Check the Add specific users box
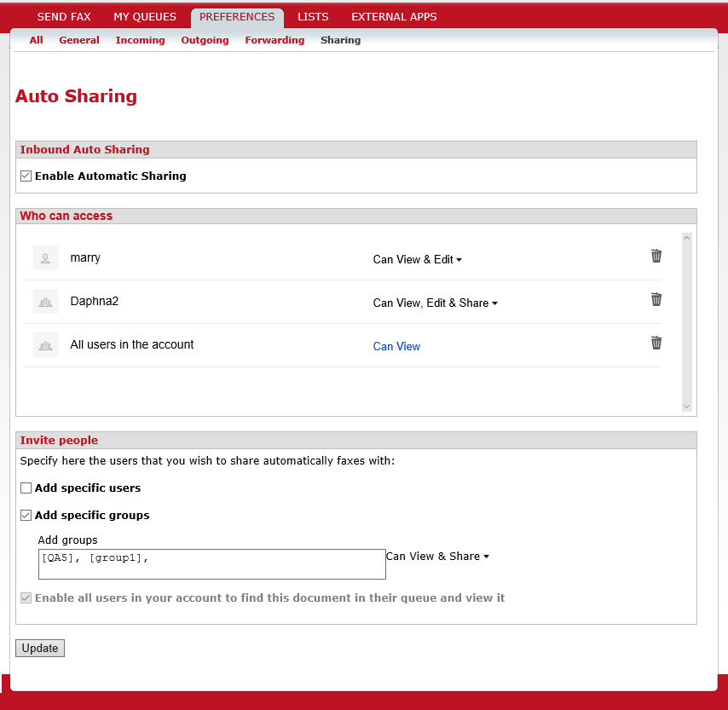 tap(26, 488)
